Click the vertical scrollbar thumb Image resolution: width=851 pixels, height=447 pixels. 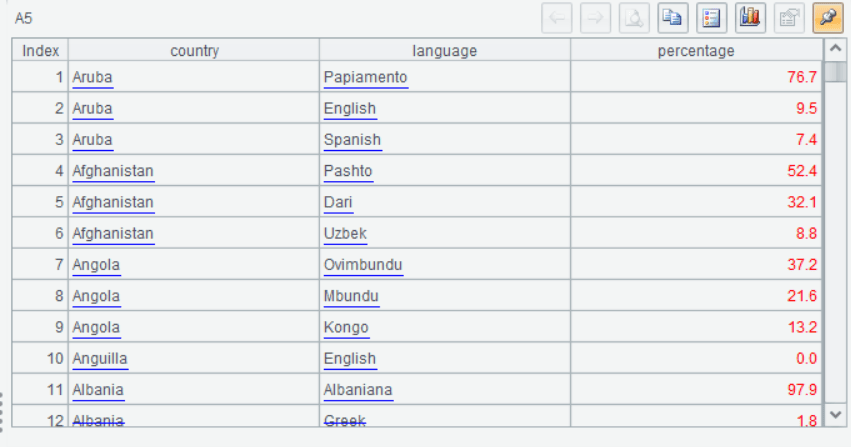(836, 72)
